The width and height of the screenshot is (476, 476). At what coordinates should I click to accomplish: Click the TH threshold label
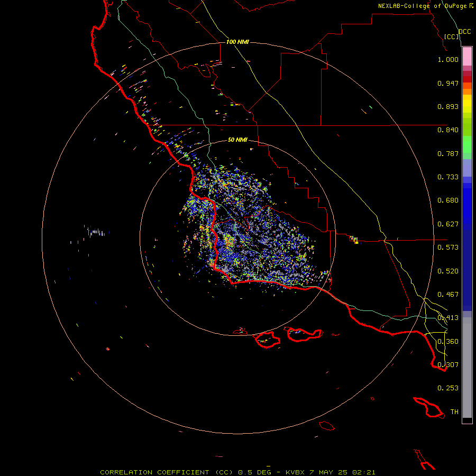[454, 412]
